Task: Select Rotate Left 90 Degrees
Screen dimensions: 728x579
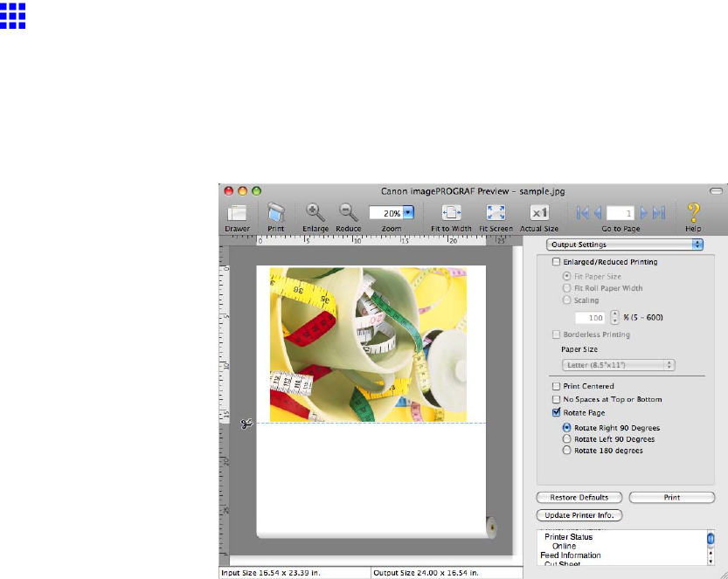Action: 566,439
